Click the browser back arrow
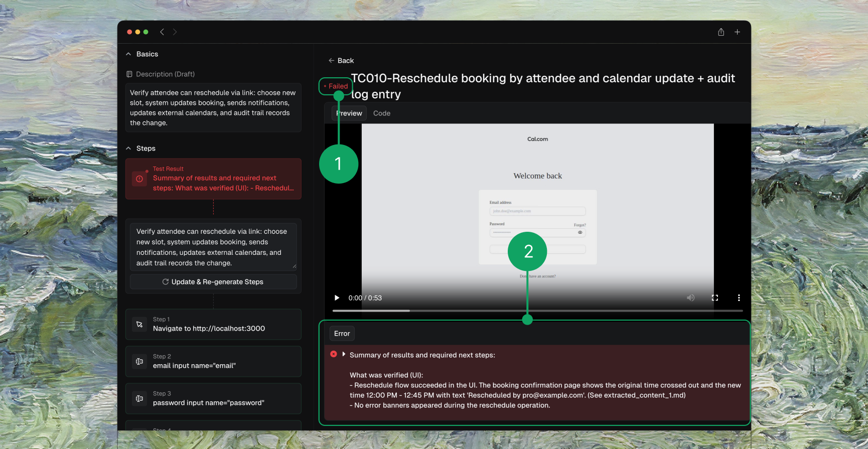Image resolution: width=868 pixels, height=449 pixels. coord(162,32)
